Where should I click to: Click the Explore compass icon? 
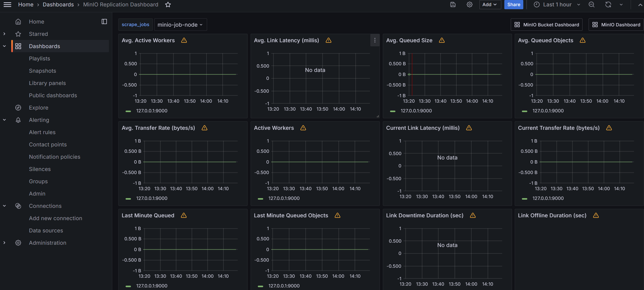(18, 108)
